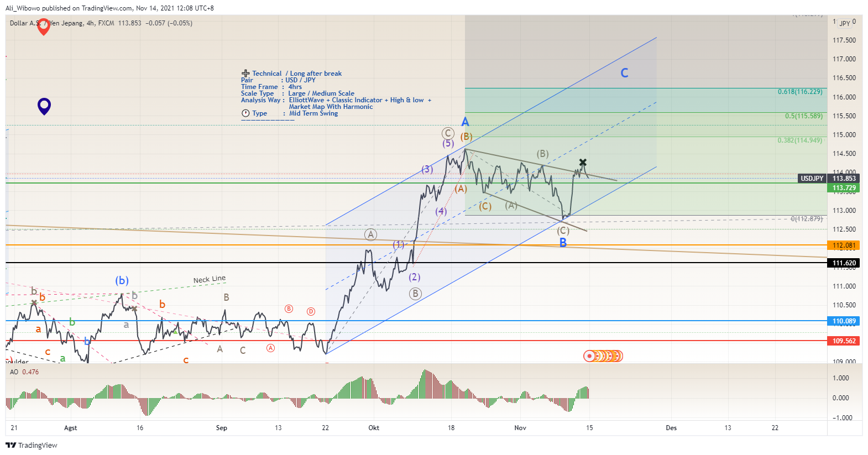The height and width of the screenshot is (455, 868).
Task: Click the TradingView logo
Action: [x=32, y=445]
